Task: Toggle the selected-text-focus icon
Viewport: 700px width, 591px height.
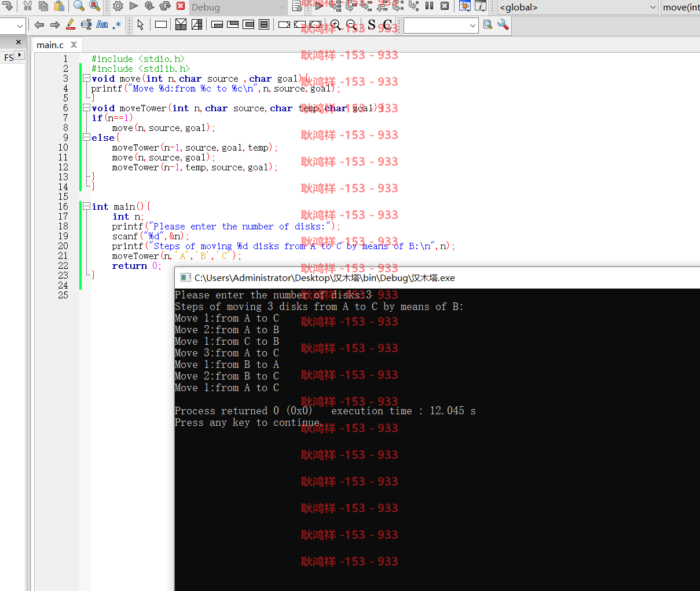Action: [86, 25]
